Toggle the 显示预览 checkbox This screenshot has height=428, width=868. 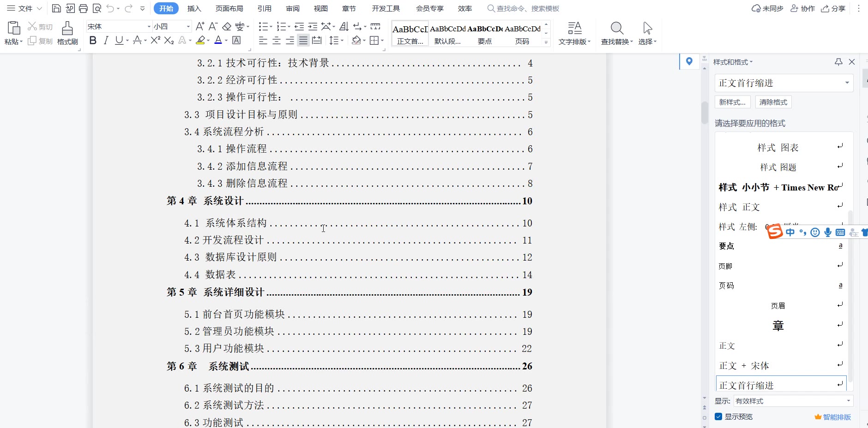click(718, 416)
